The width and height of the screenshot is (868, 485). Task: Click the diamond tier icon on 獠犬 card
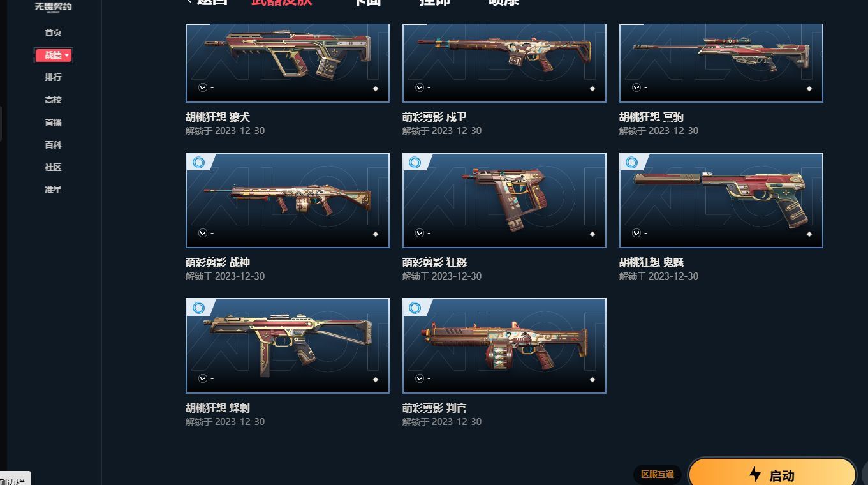(x=376, y=89)
